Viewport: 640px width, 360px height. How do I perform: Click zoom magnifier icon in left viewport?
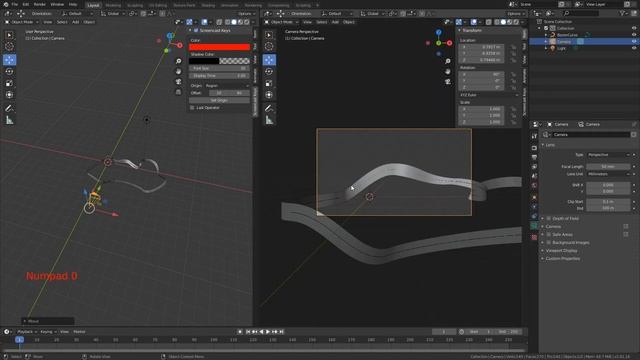point(178,61)
